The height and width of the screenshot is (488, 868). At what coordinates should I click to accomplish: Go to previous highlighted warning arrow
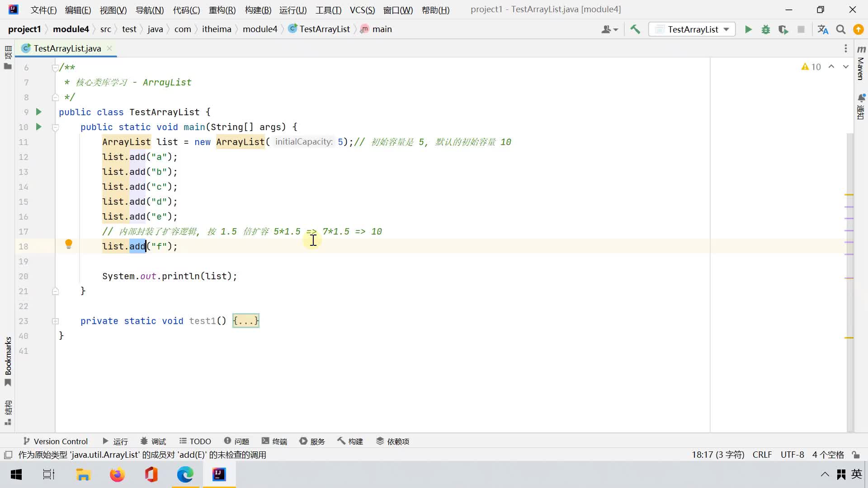tap(831, 67)
